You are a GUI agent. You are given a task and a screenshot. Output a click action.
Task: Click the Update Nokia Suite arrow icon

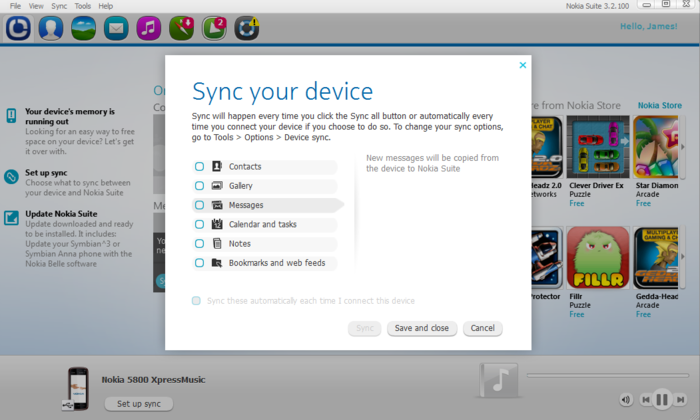click(11, 218)
